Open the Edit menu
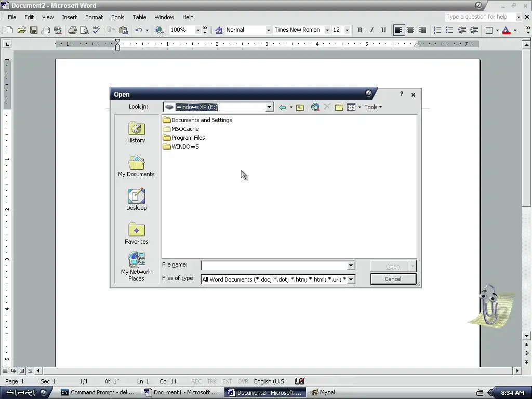The width and height of the screenshot is (532, 399). pyautogui.click(x=29, y=17)
